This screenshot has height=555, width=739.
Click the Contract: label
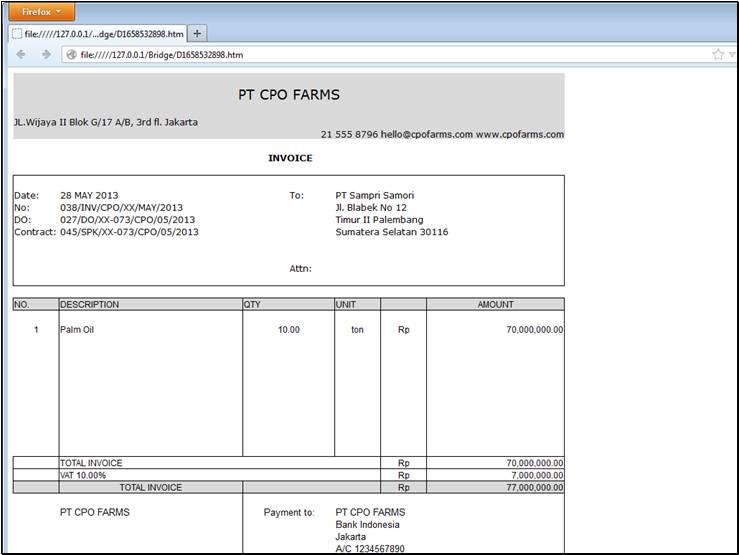click(x=35, y=232)
